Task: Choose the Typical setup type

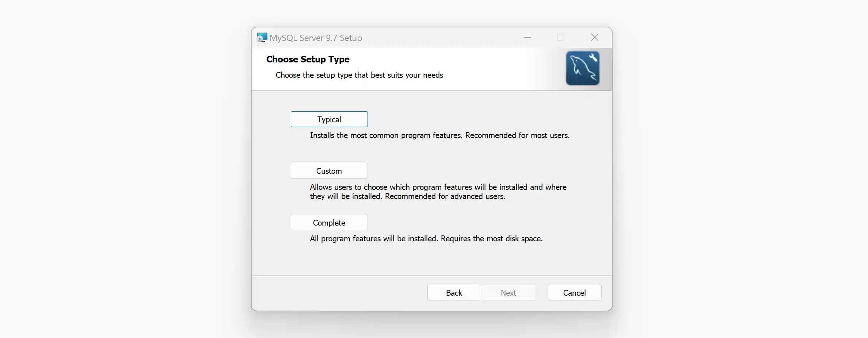Action: point(329,119)
